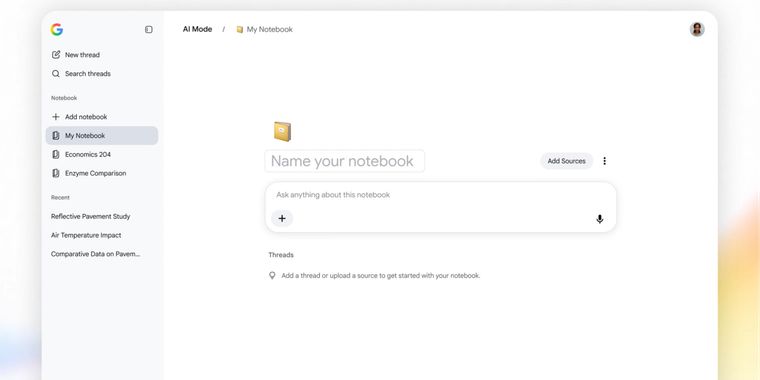Click the Name your notebook field
This screenshot has height=380, width=760.
pos(345,161)
